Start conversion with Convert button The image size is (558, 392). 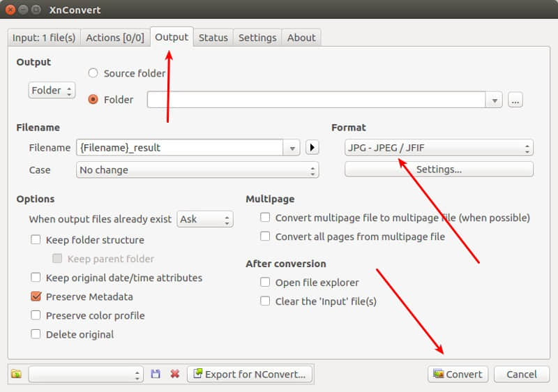pyautogui.click(x=458, y=375)
